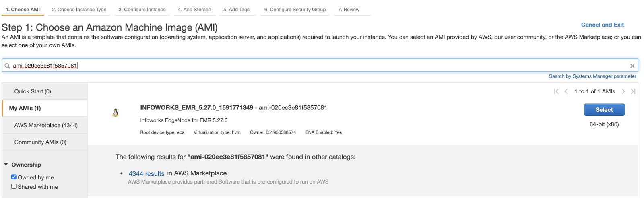Click the 'ENA Enabled: Yes' text
Screen dimensions: 644x198
324,132
